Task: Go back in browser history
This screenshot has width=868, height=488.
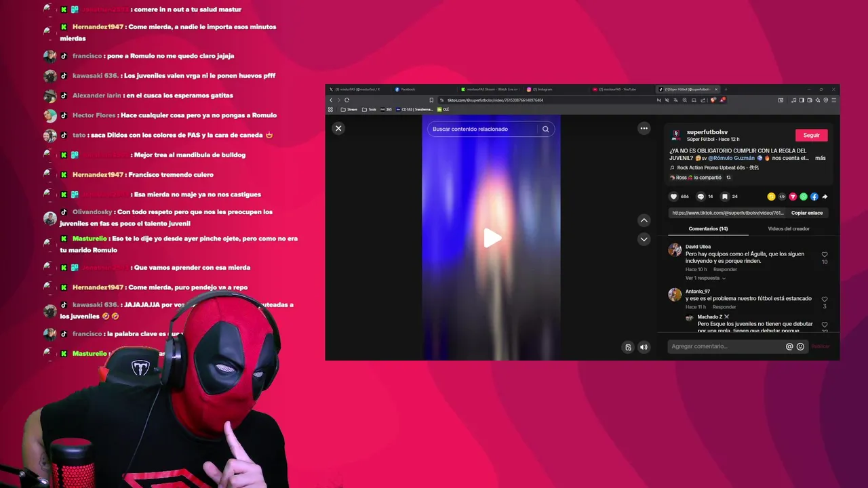Action: [x=331, y=100]
